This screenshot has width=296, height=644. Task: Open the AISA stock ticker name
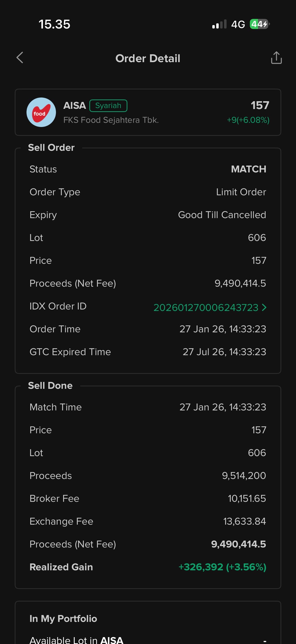pos(74,106)
